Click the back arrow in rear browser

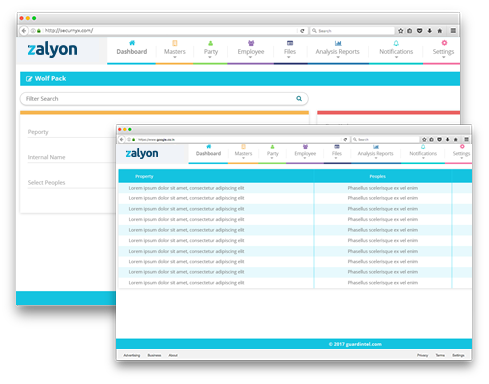[x=24, y=31]
